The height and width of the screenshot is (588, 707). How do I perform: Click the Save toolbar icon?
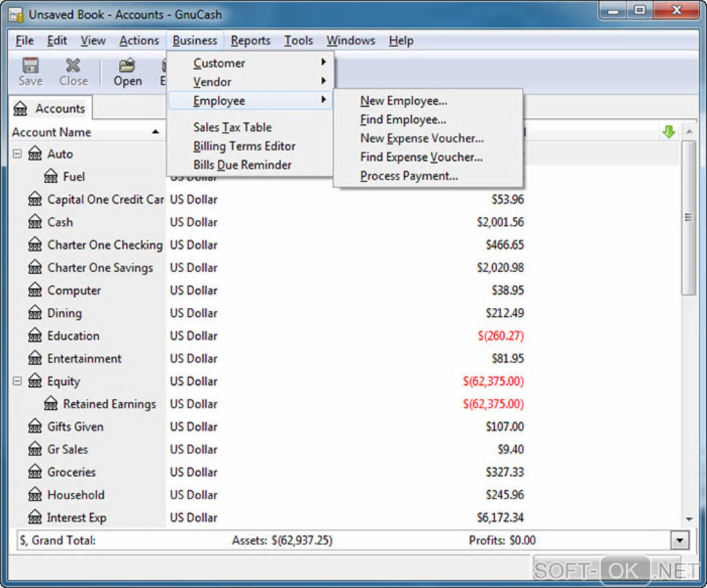(30, 66)
